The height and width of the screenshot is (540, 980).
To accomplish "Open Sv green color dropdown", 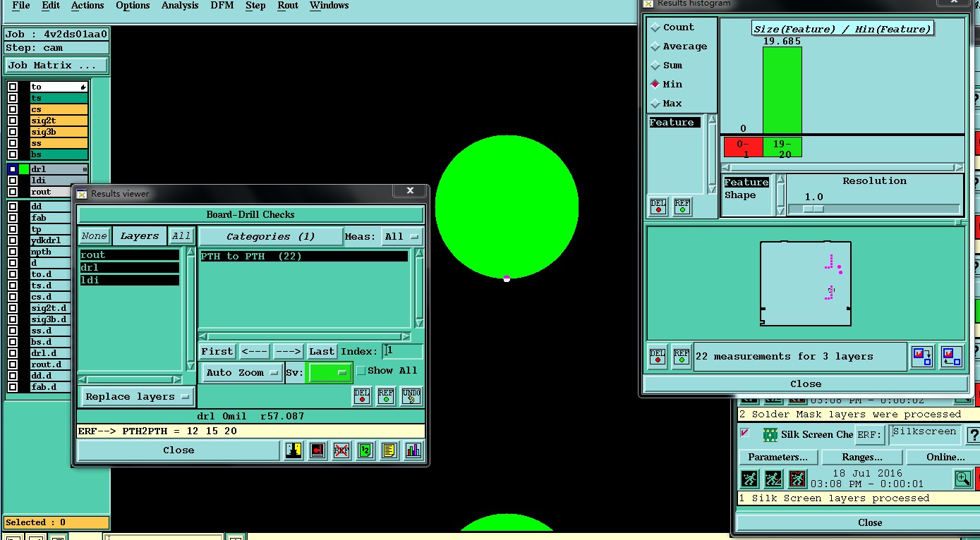I will click(329, 372).
